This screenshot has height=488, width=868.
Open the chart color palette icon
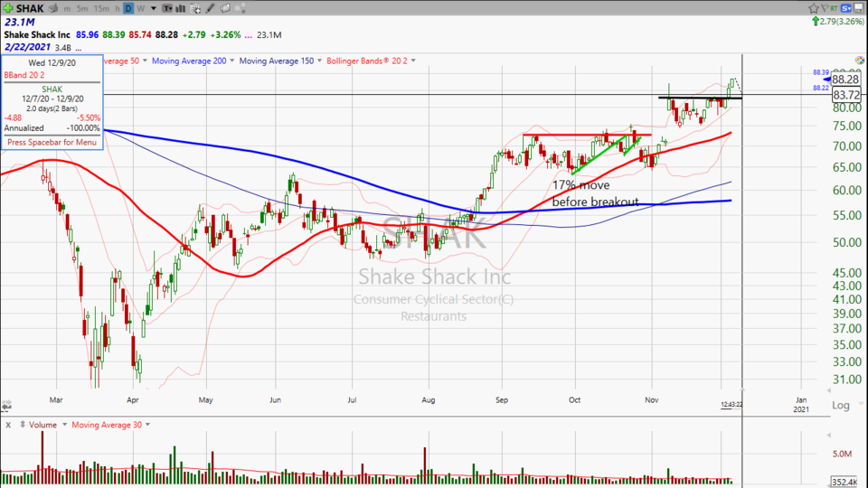[x=860, y=61]
